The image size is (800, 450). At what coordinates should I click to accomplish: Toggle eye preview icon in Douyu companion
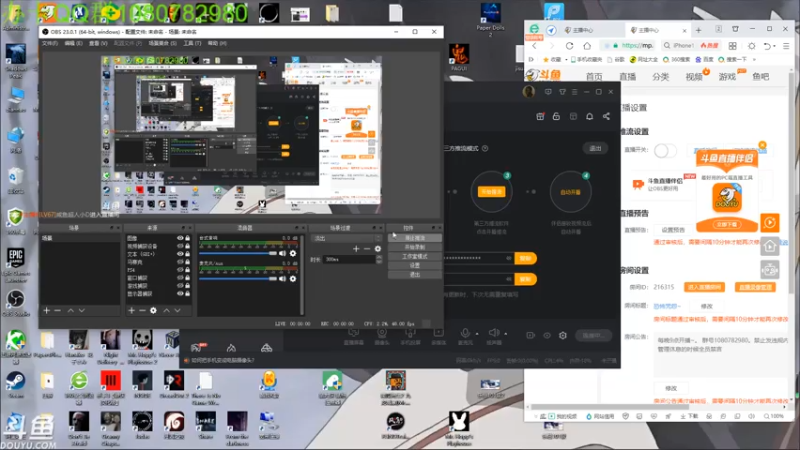pyautogui.click(x=547, y=335)
